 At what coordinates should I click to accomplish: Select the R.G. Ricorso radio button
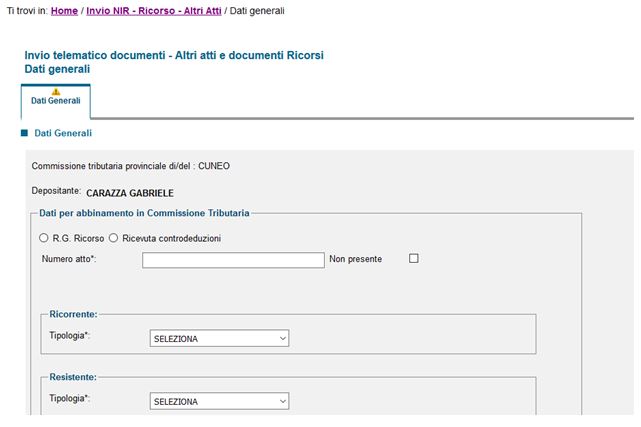tap(44, 238)
